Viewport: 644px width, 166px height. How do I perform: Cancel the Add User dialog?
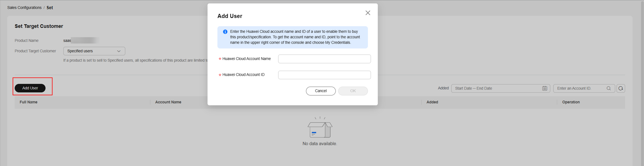click(320, 91)
